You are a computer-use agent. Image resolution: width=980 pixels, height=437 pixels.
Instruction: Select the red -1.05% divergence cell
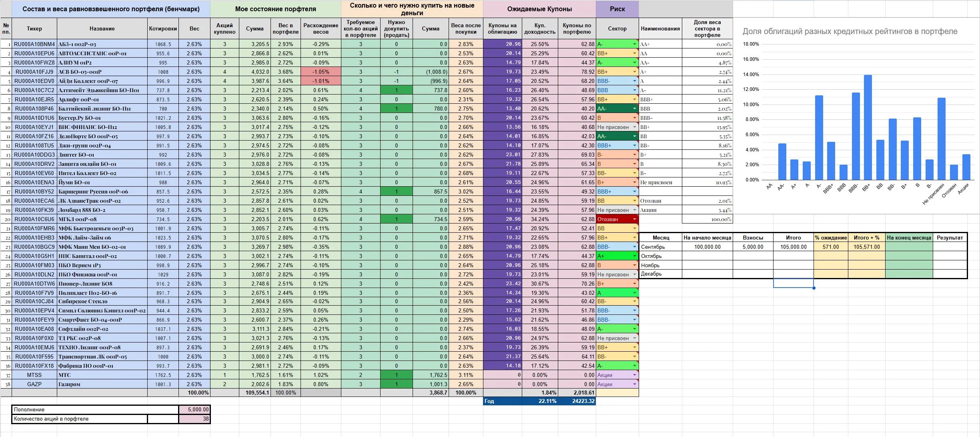pos(321,72)
